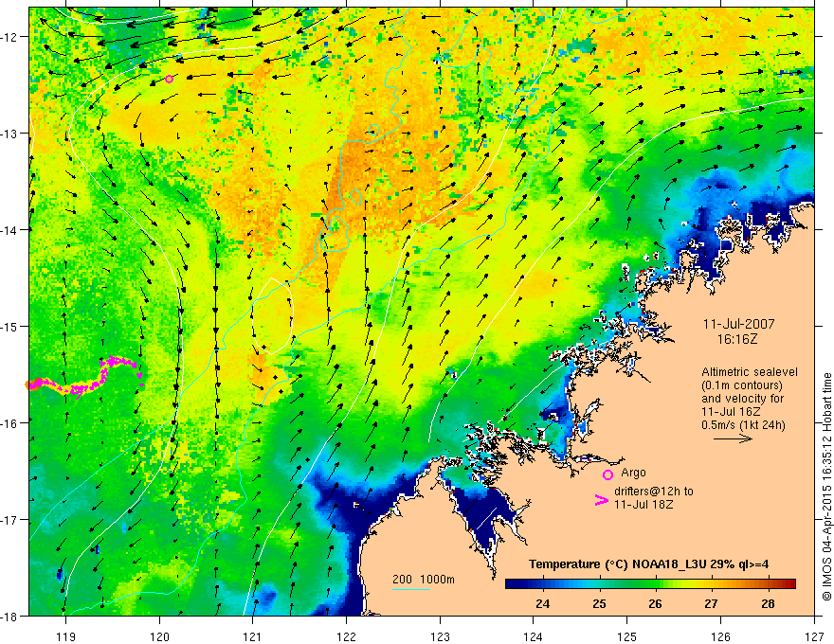Click the 26 label under color bar
Screen dimensions: 834x644
655,603
